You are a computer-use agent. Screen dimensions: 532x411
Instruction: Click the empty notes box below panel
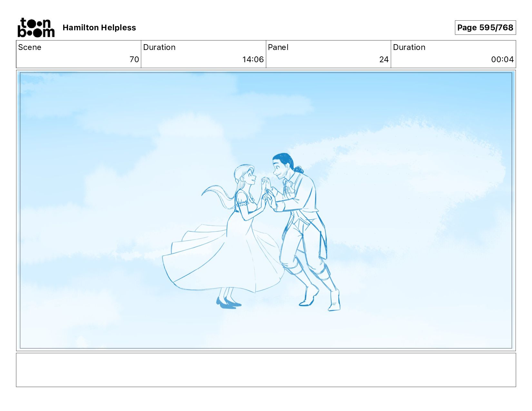tap(266, 370)
